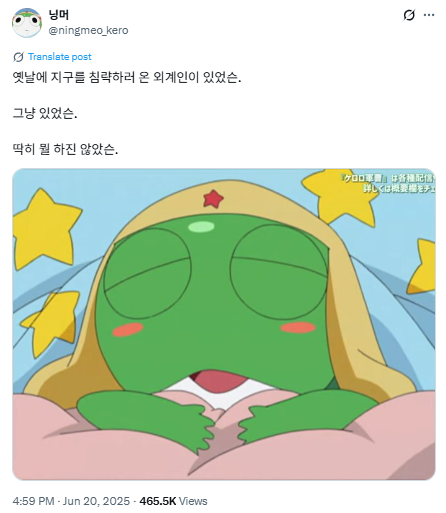Click the first line of the Korean post text
Screen dimensions: 446x513
pyautogui.click(x=127, y=78)
